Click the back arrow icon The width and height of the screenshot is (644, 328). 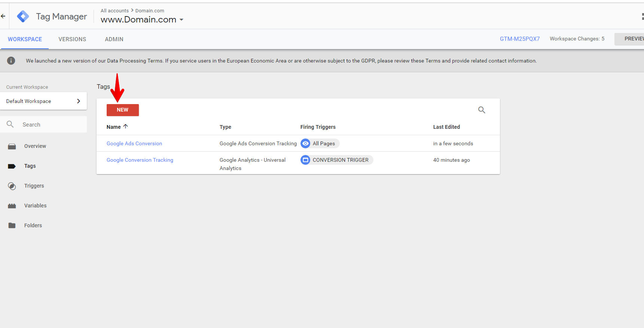[x=3, y=16]
